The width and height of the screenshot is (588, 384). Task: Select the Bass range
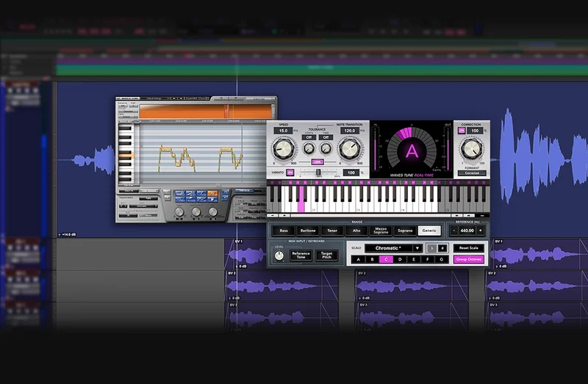pos(284,231)
